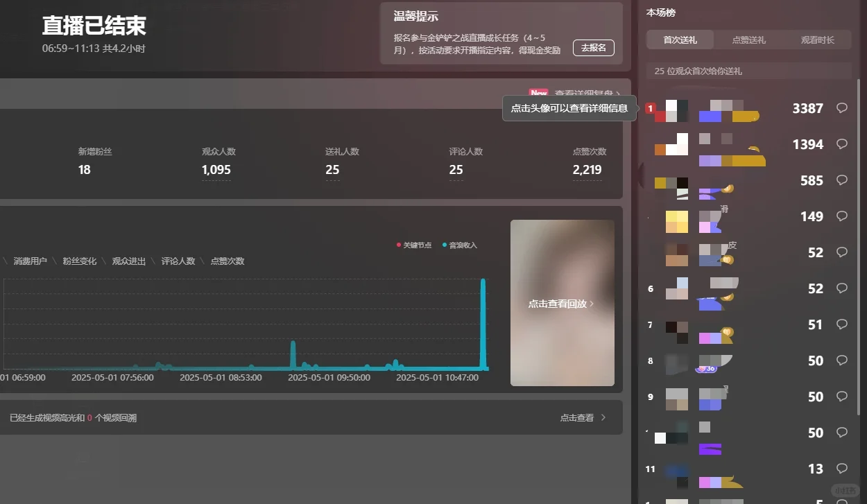
Task: Switch to the 观看时长 tab
Action: 817,40
